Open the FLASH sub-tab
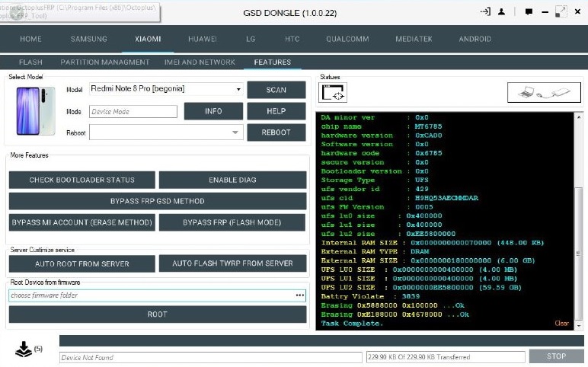The image size is (588, 367). (x=30, y=62)
